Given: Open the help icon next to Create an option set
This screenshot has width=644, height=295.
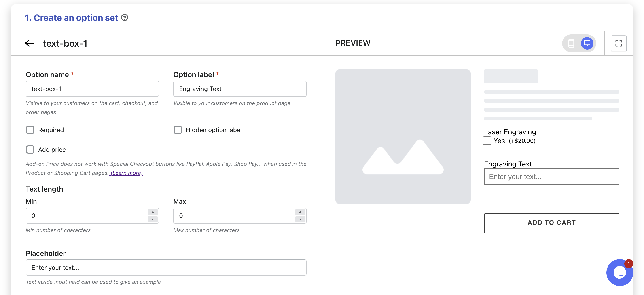Looking at the screenshot, I should point(125,18).
